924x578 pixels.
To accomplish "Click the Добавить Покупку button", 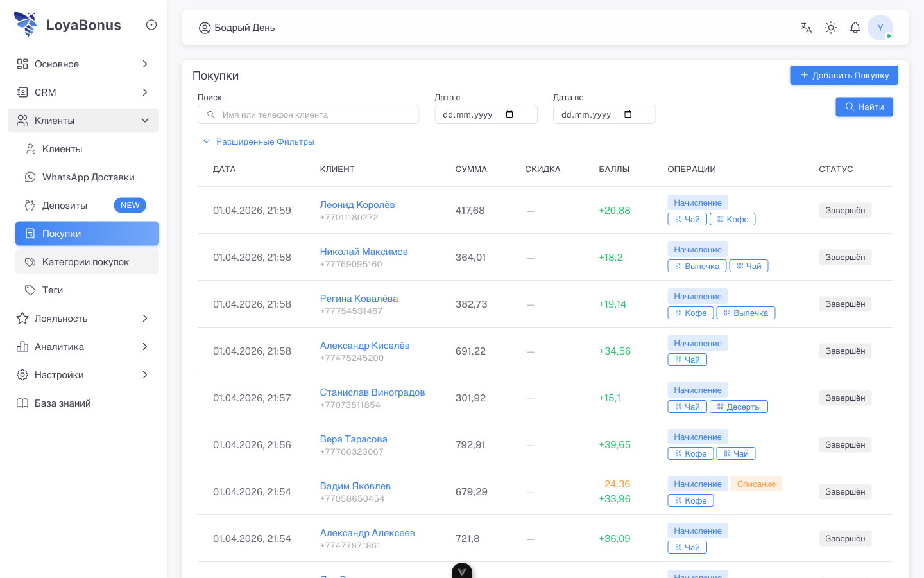I will 844,75.
